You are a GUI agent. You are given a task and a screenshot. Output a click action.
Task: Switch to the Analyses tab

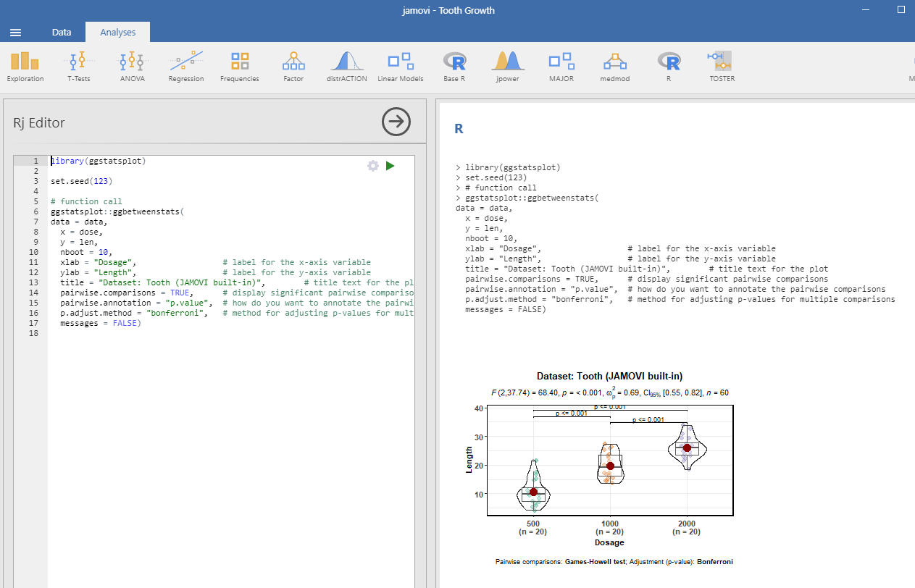pyautogui.click(x=117, y=32)
